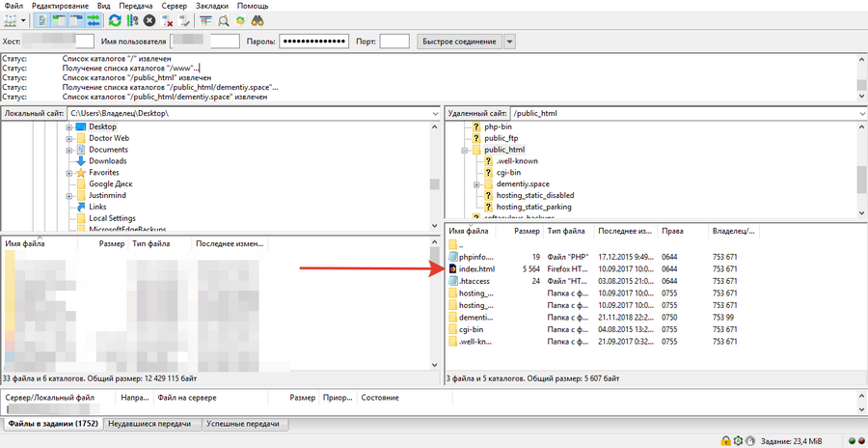Toggle the message log display
Image resolution: width=868 pixels, height=448 pixels.
click(x=43, y=19)
